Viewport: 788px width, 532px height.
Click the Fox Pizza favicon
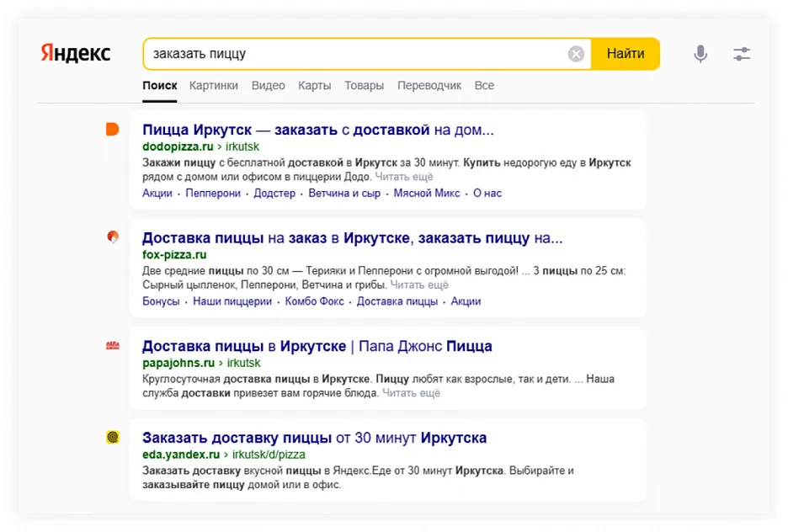coord(113,237)
